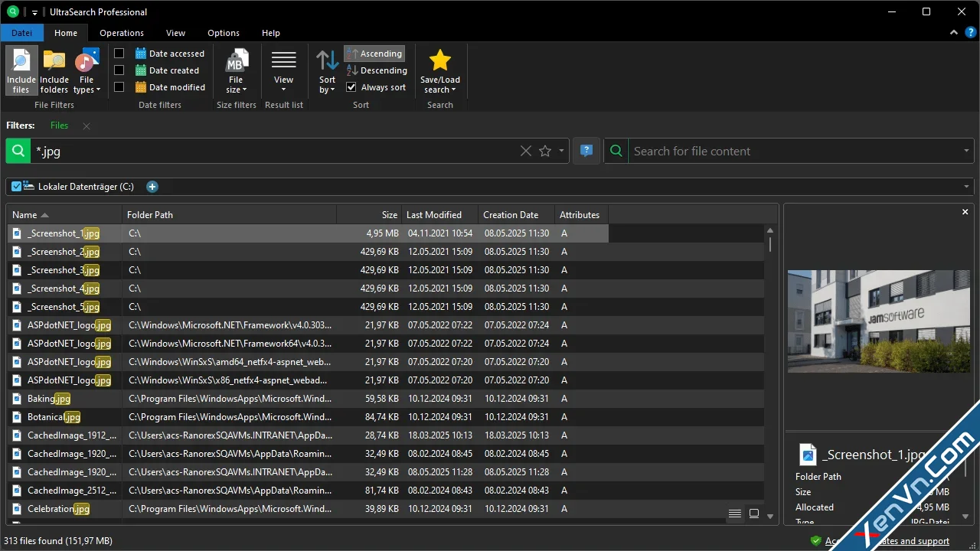Switch to the Help ribbon tab

pyautogui.click(x=271, y=33)
